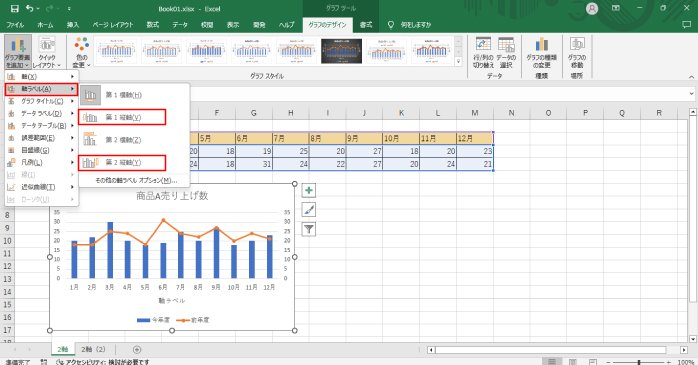The image size is (698, 365).
Task: Click the vertical scrollbar down arrow
Action: [693, 339]
